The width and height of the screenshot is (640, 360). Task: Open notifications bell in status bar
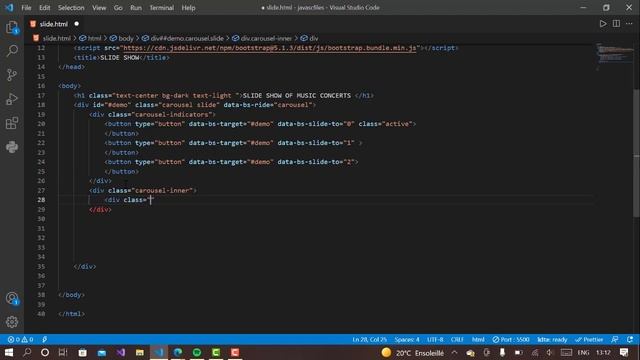click(631, 340)
